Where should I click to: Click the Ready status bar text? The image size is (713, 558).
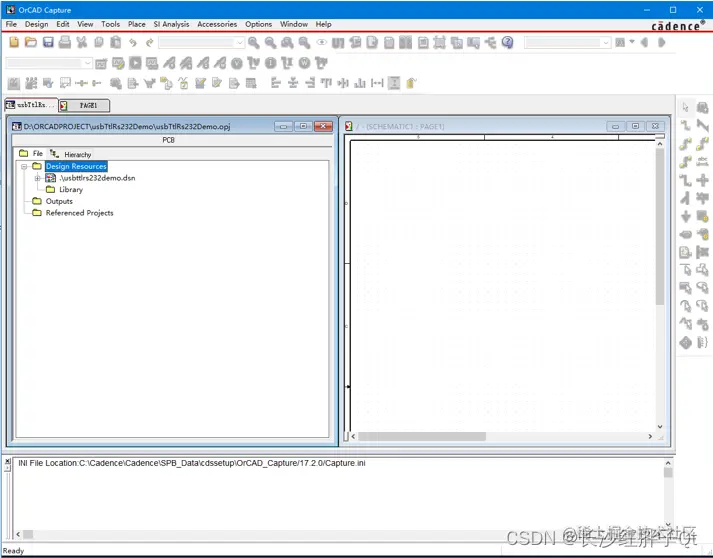point(13,551)
